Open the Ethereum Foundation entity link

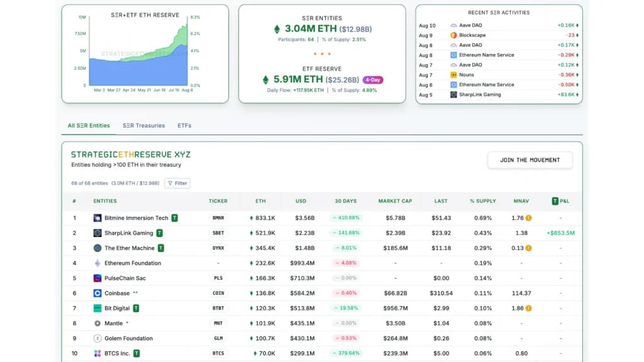click(133, 263)
